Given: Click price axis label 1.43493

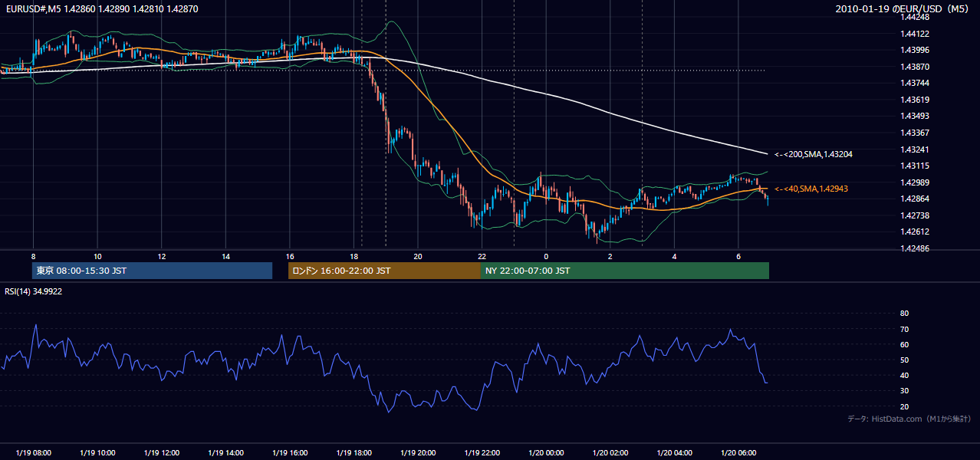Looking at the screenshot, I should [916, 116].
